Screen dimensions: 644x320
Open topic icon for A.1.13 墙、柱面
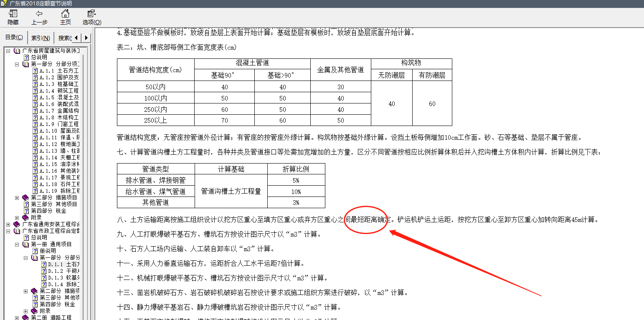click(x=35, y=151)
